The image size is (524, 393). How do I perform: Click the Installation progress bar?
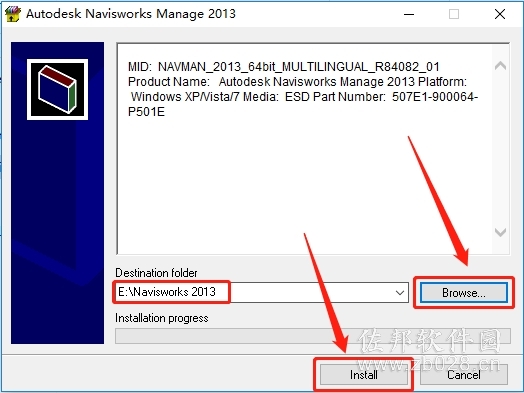click(313, 336)
